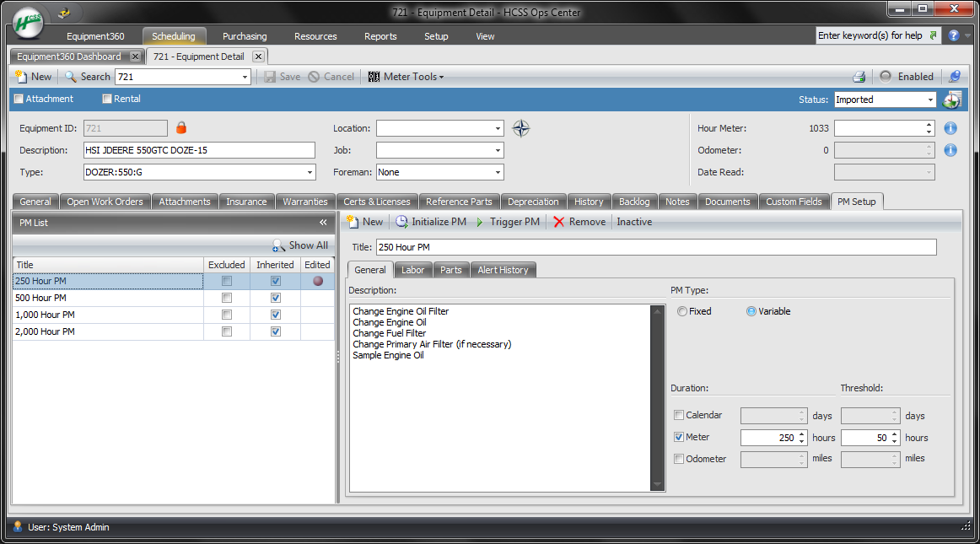Open the Status dropdown set to Imported
Image resolution: width=980 pixels, height=544 pixels.
pos(930,100)
